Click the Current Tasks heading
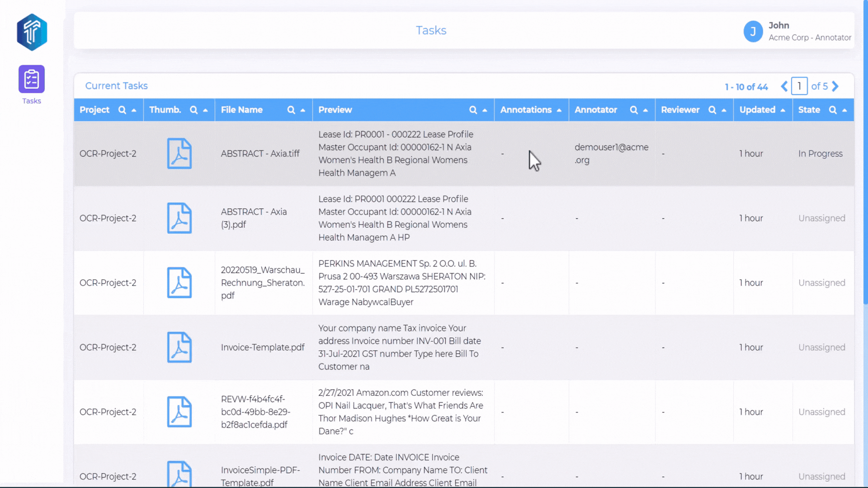The width and height of the screenshot is (868, 488). click(x=117, y=86)
